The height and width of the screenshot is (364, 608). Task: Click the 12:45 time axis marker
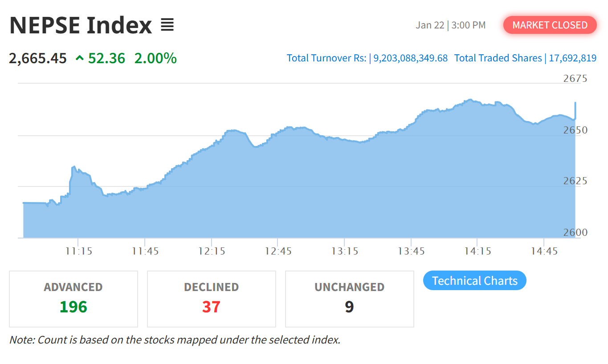click(x=278, y=251)
